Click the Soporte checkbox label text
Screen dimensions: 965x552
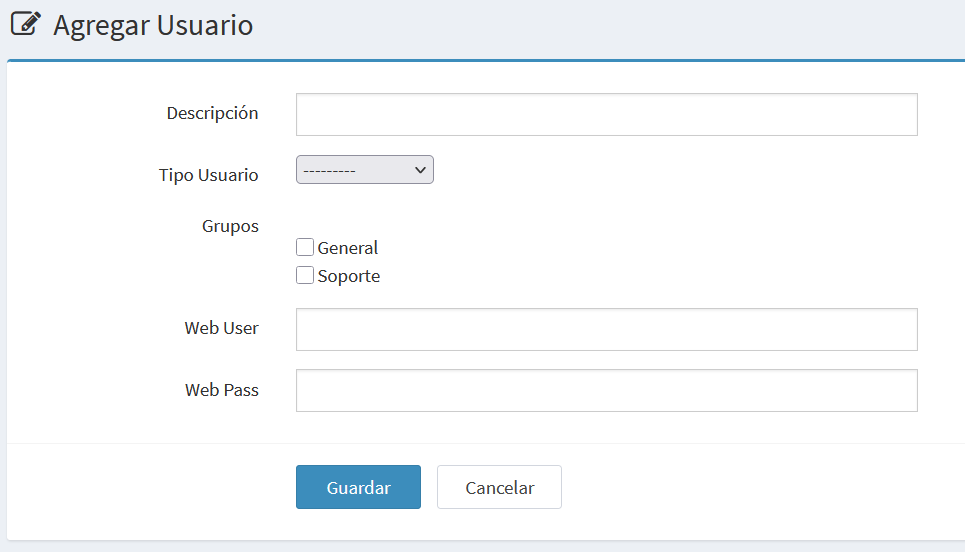[349, 276]
